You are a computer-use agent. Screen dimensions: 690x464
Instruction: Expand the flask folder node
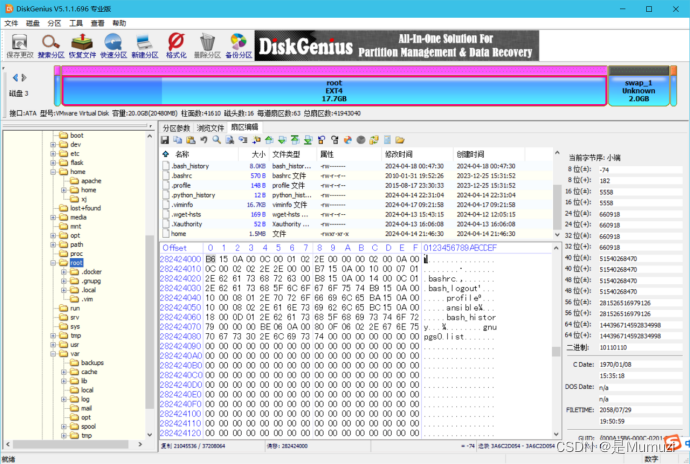point(53,162)
